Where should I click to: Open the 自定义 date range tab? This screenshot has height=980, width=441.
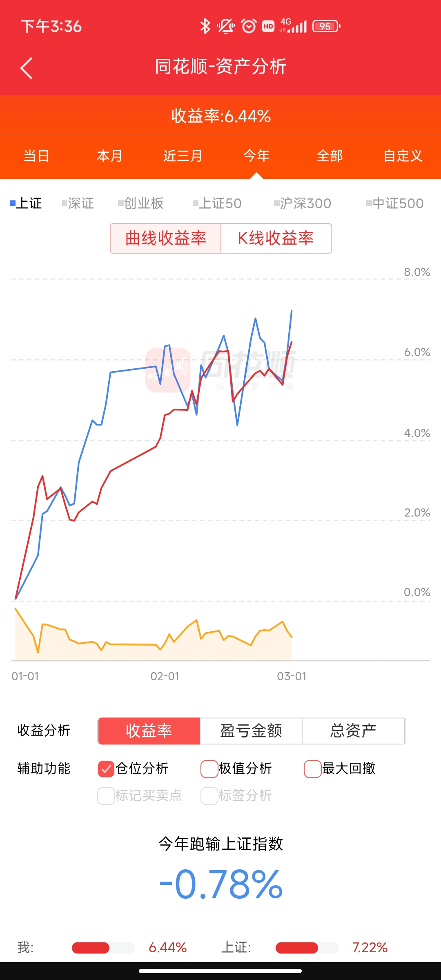[x=403, y=156]
